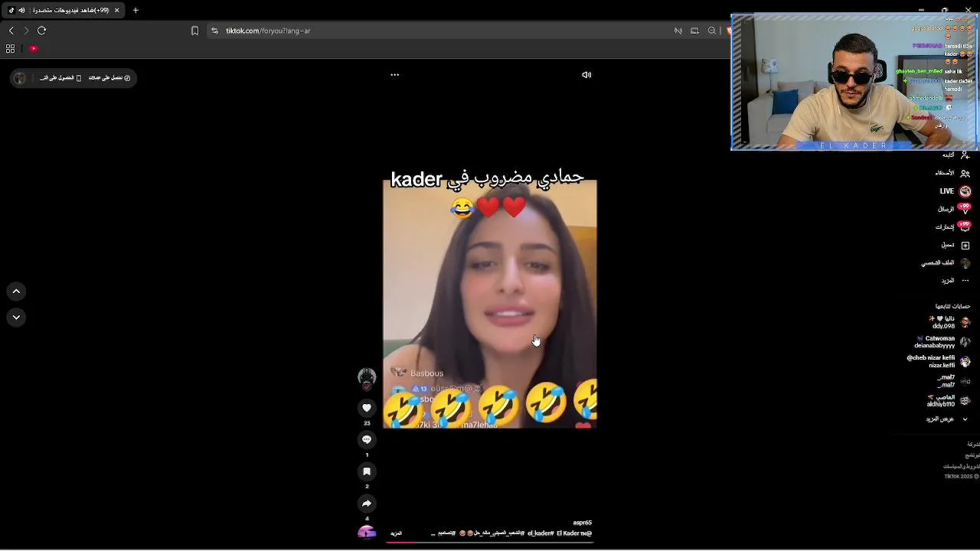Image resolution: width=980 pixels, height=551 pixels.
Task: Click the @El Kader mention in caption
Action: pyautogui.click(x=574, y=533)
